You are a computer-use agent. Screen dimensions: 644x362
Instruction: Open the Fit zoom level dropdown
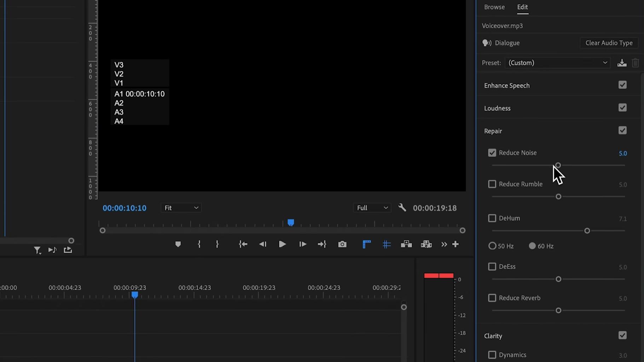coord(181,208)
